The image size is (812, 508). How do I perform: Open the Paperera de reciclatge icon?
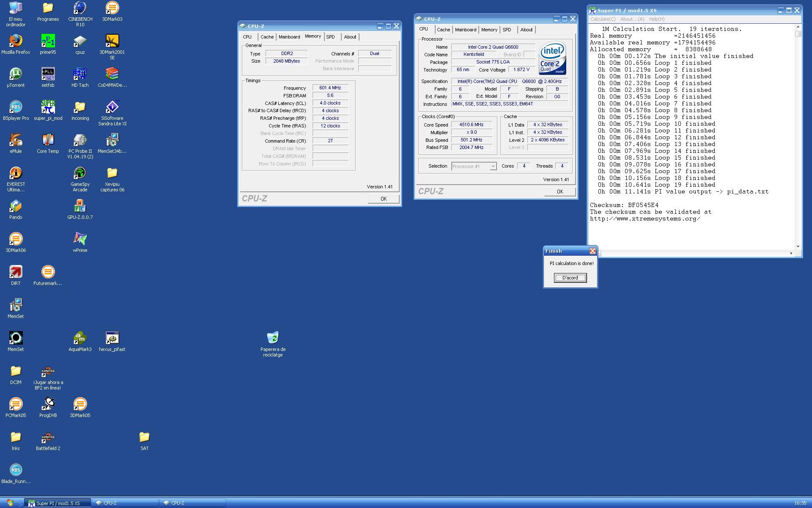273,338
